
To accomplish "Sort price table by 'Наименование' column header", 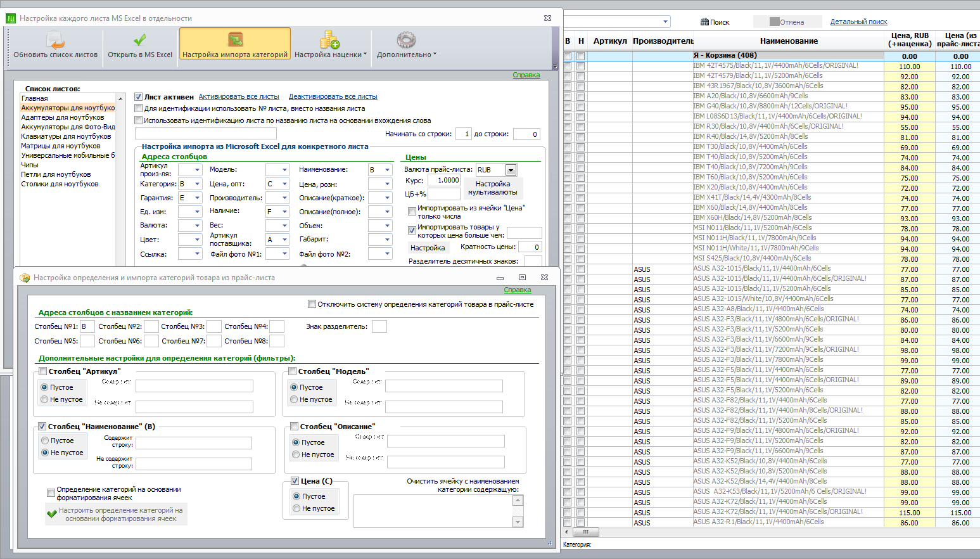I will tap(789, 41).
